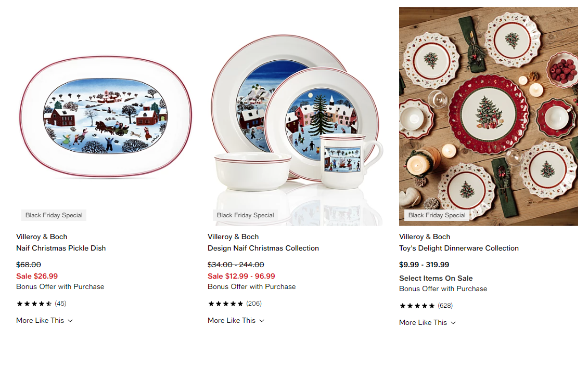Expand More Like This under Pickle Dish
Image resolution: width=588 pixels, height=367 pixels.
pyautogui.click(x=44, y=321)
